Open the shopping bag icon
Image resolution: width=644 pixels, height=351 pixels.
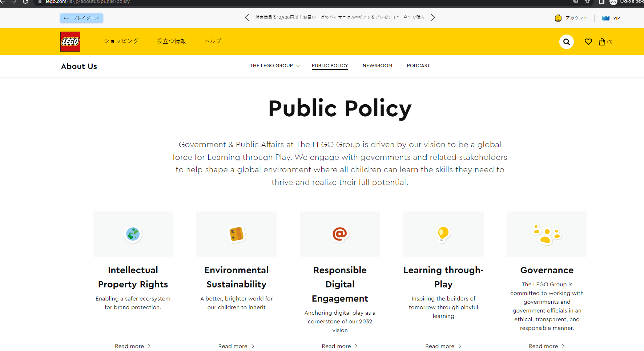(602, 42)
